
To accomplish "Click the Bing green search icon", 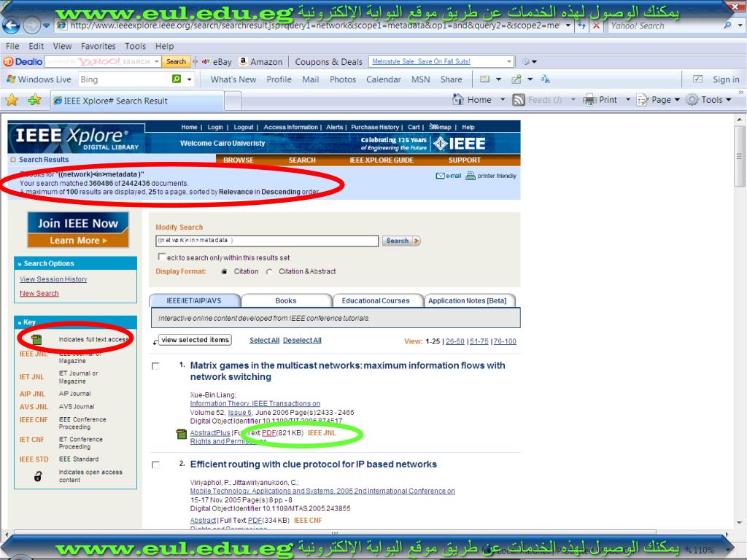I will coord(177,79).
